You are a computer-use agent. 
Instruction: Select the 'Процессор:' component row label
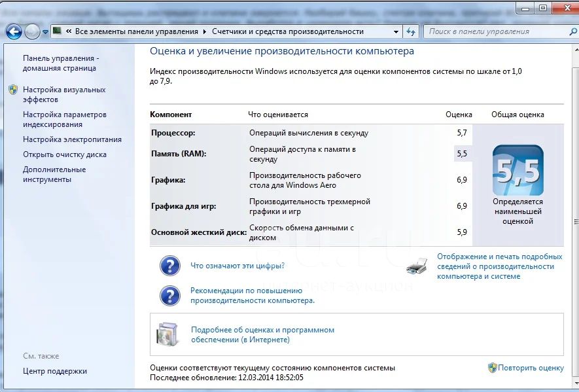pos(173,133)
